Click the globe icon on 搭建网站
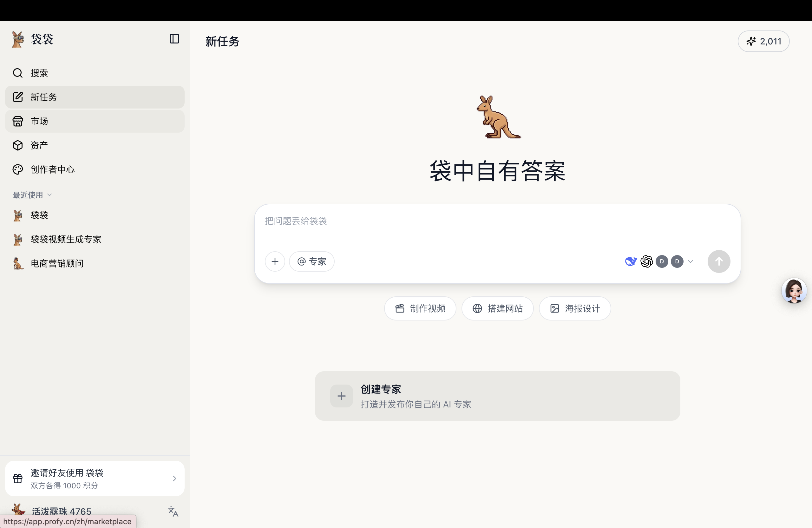Image resolution: width=812 pixels, height=528 pixels. (477, 308)
